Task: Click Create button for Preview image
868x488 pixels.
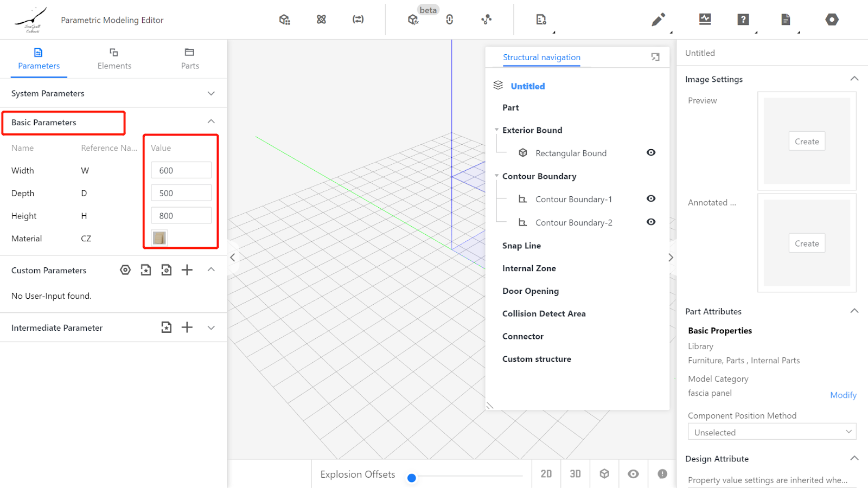Action: click(x=807, y=142)
